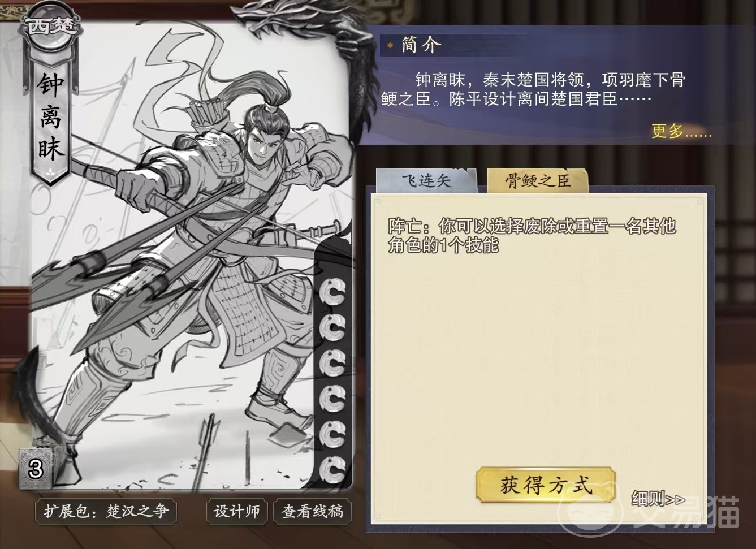This screenshot has width=756, height=549.
Task: Switch to the 飞连矢 skill tab
Action: click(x=427, y=181)
